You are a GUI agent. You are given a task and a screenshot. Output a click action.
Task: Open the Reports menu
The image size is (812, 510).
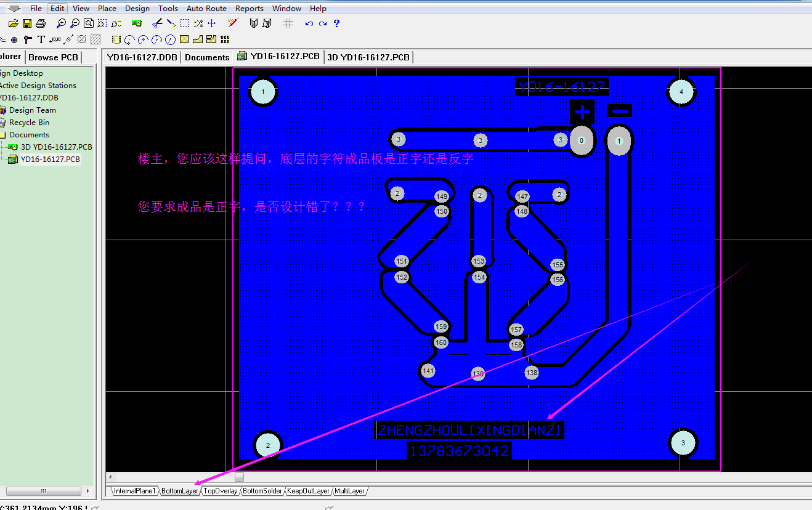tap(250, 8)
